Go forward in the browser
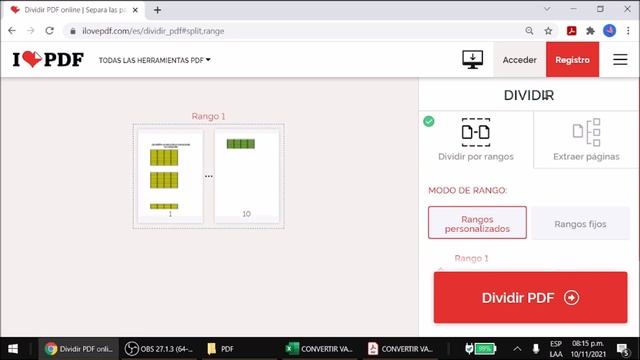Viewport: 640px width, 360px height. point(31,31)
